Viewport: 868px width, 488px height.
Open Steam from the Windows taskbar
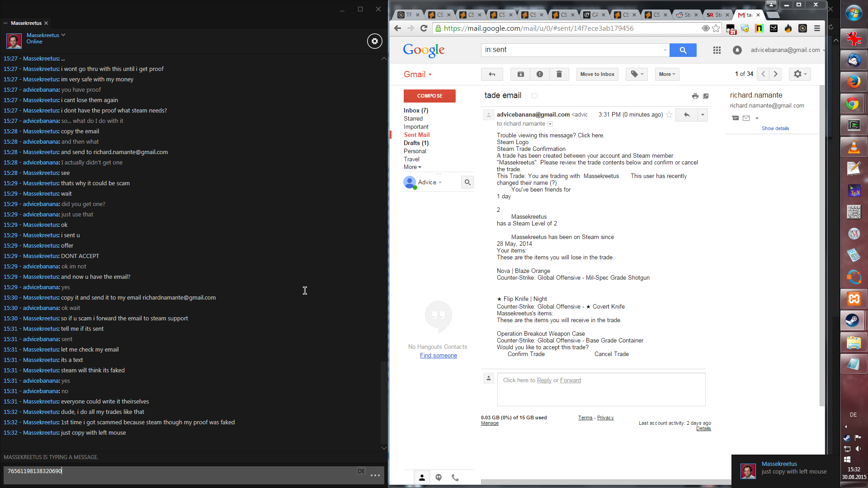coord(853,320)
